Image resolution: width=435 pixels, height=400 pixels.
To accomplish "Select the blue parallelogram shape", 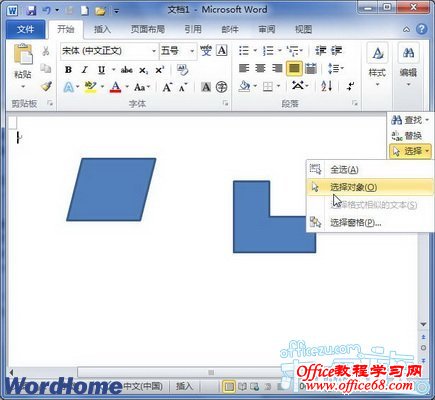I will click(x=111, y=189).
